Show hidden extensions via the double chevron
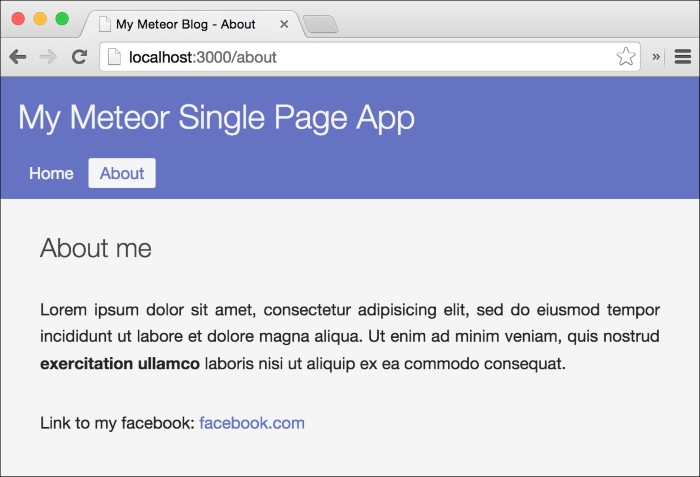This screenshot has width=700, height=477. (x=656, y=57)
